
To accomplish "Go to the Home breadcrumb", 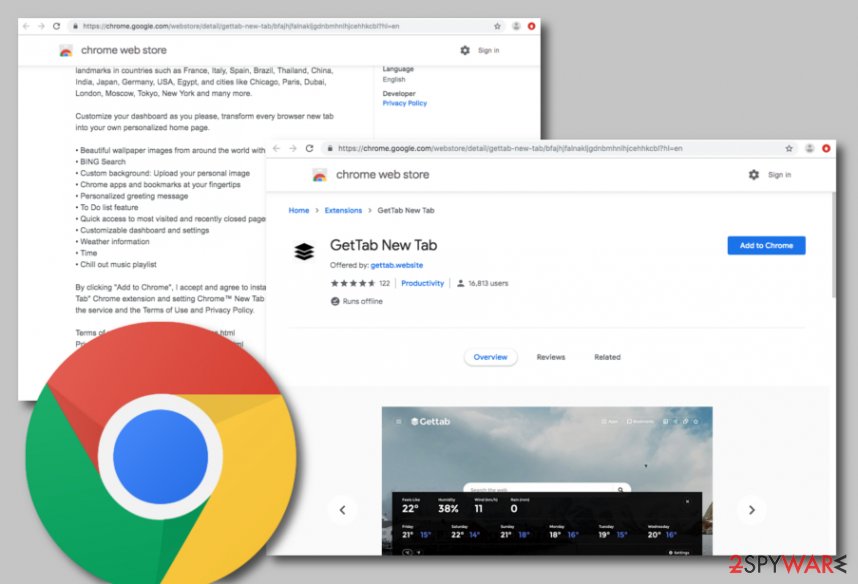I will [299, 210].
